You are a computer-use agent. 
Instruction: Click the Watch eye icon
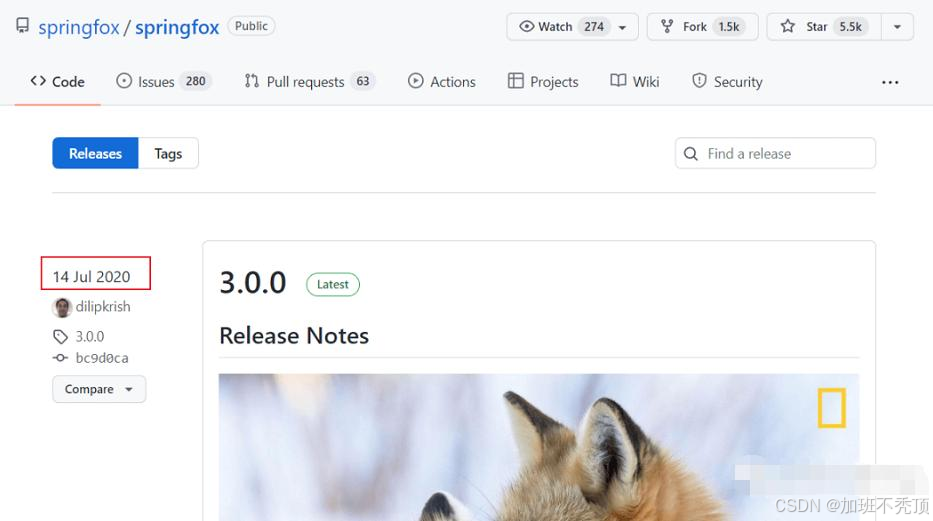click(527, 27)
